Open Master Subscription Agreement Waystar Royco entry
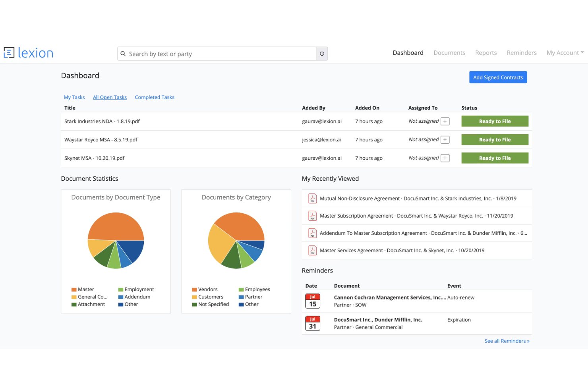588x392 pixels. point(416,216)
